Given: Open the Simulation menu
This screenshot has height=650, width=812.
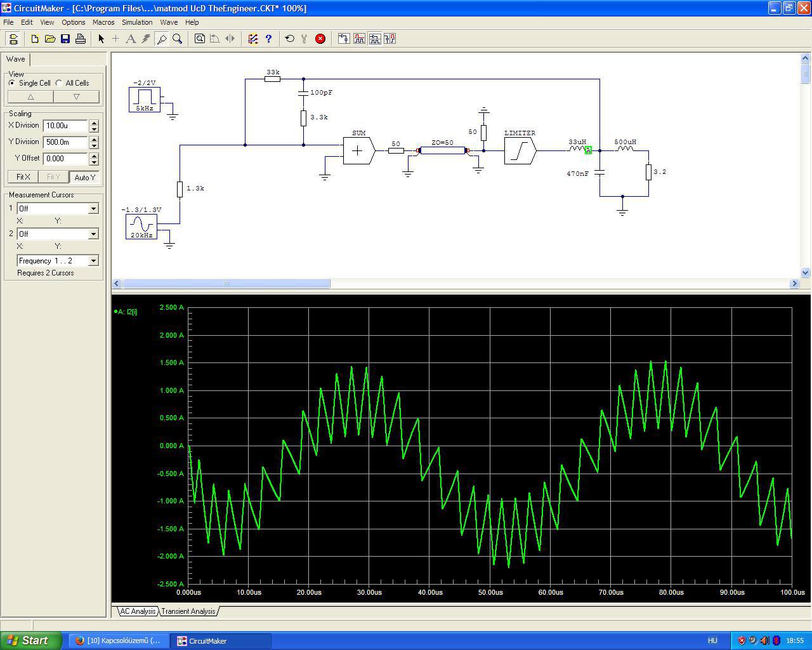Looking at the screenshot, I should (x=137, y=22).
